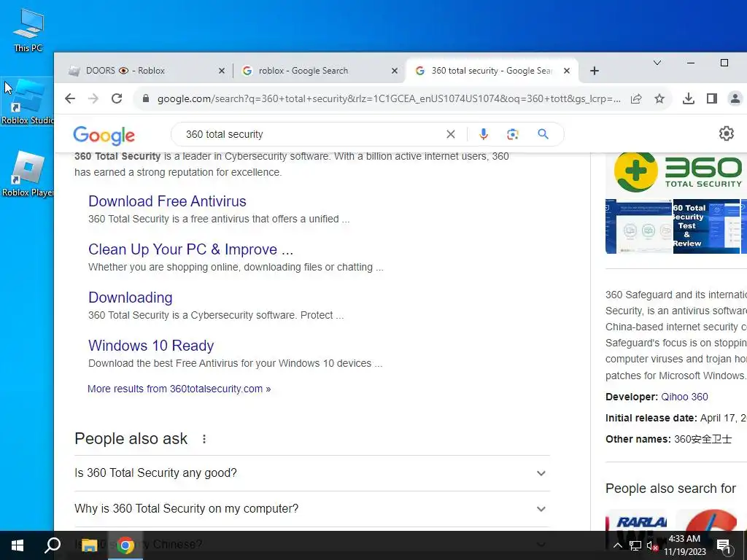Open the muted volume tray icon
This screenshot has height=560, width=747.
point(652,545)
